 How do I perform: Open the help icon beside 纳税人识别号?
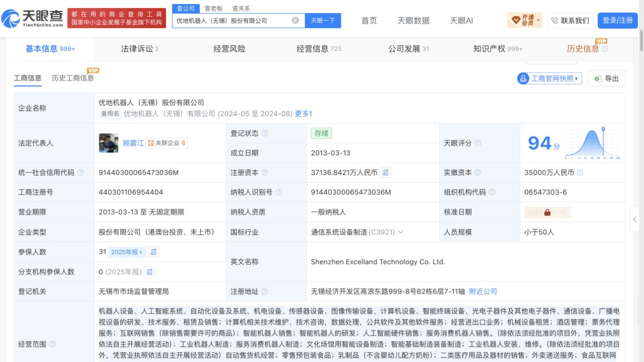tap(279, 192)
